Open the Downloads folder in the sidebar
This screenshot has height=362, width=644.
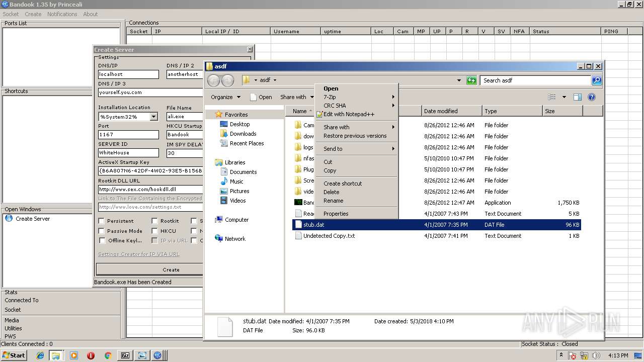tap(243, 134)
